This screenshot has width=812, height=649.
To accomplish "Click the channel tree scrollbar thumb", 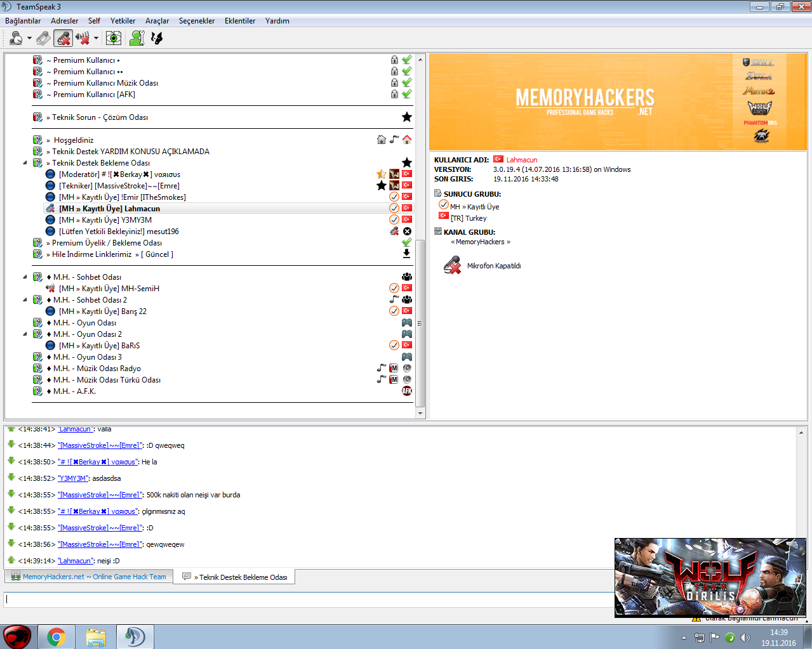I will click(x=420, y=324).
